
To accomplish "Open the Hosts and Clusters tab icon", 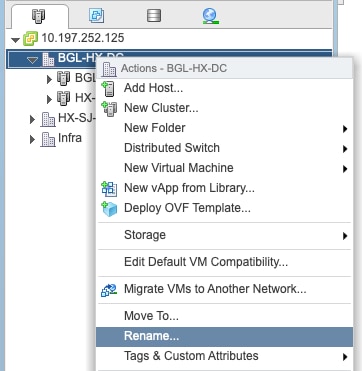I will 38,16.
